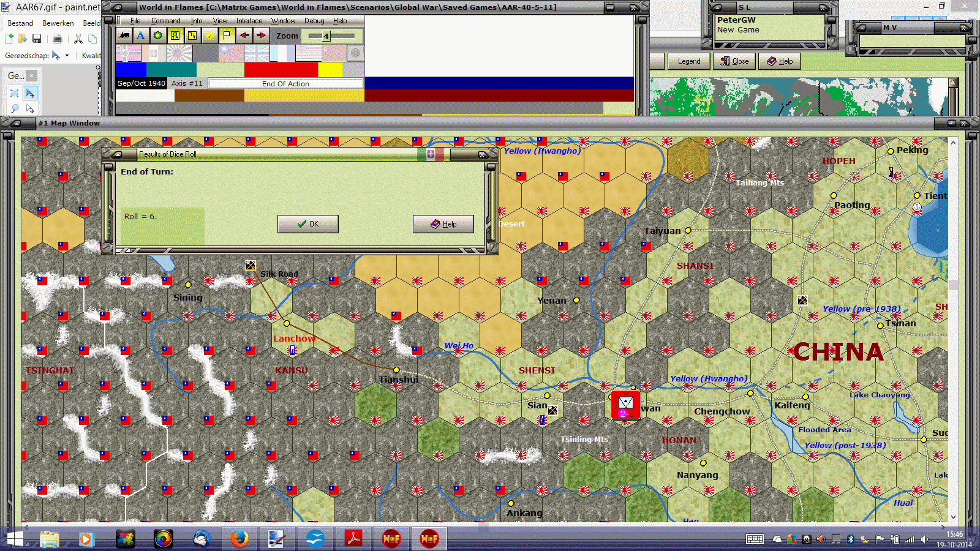Click the highlighted red unit counter near Sian

[x=625, y=405]
